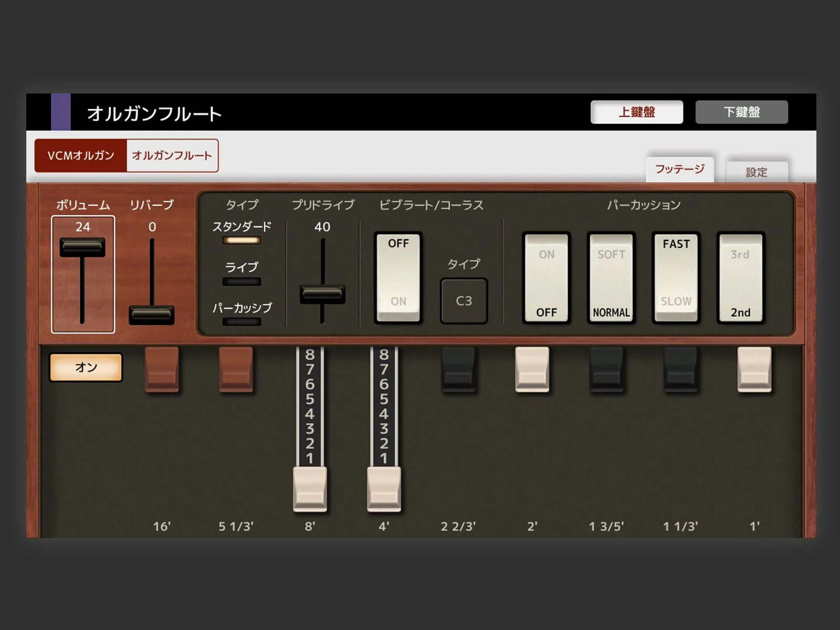Click the 4' drawbar handle
Image resolution: width=840 pixels, height=630 pixels.
click(x=384, y=489)
